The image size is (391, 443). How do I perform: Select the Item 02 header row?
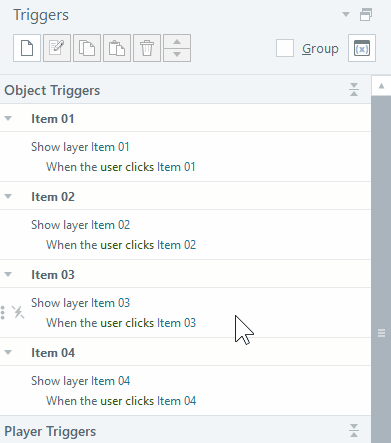185,196
